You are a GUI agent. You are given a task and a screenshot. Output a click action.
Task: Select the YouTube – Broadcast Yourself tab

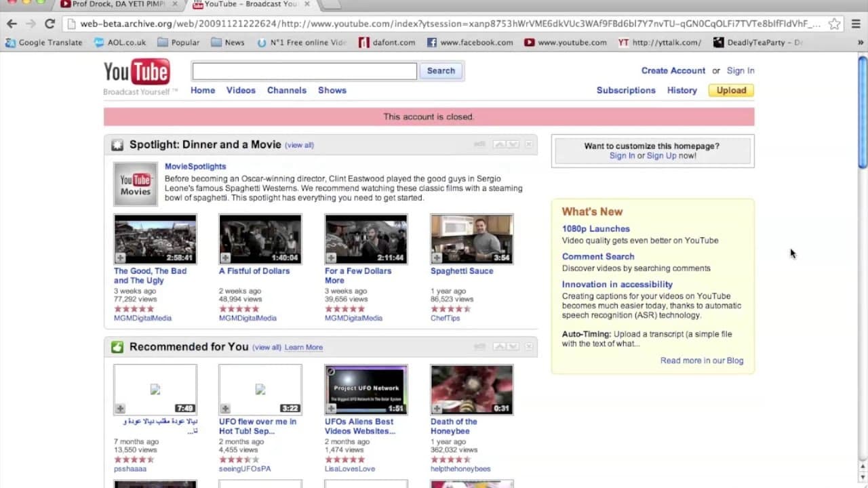tap(251, 5)
